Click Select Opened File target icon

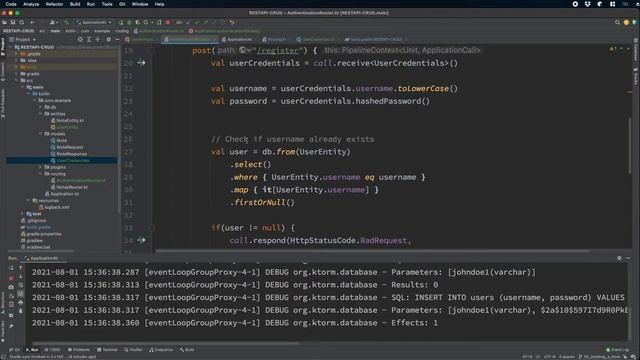(80, 40)
